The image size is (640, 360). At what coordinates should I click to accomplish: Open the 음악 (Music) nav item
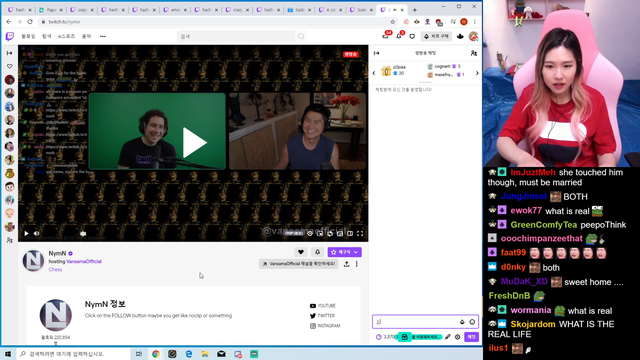(x=87, y=36)
